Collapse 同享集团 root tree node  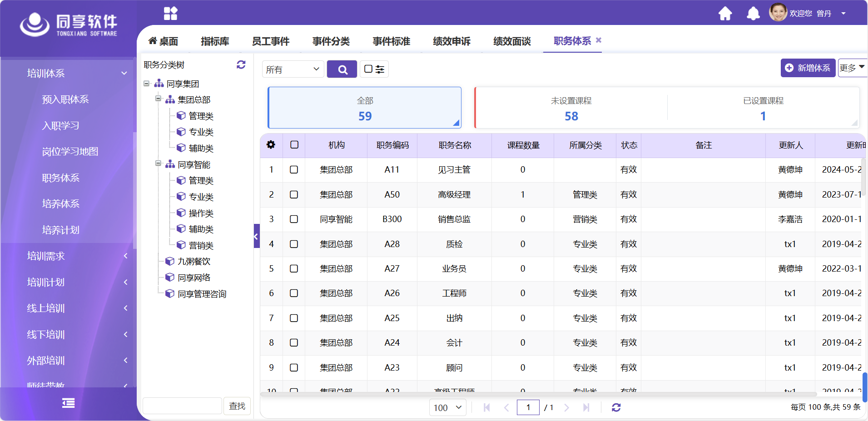pos(147,84)
